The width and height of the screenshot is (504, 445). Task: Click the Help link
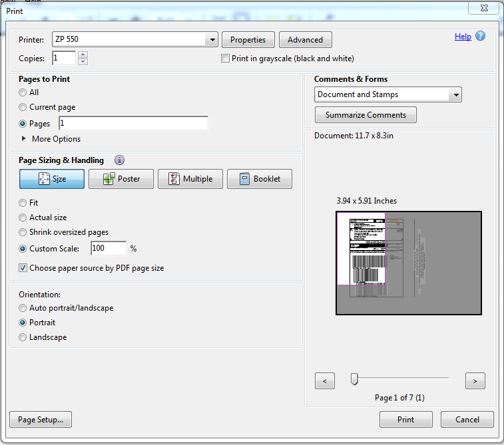pyautogui.click(x=463, y=37)
